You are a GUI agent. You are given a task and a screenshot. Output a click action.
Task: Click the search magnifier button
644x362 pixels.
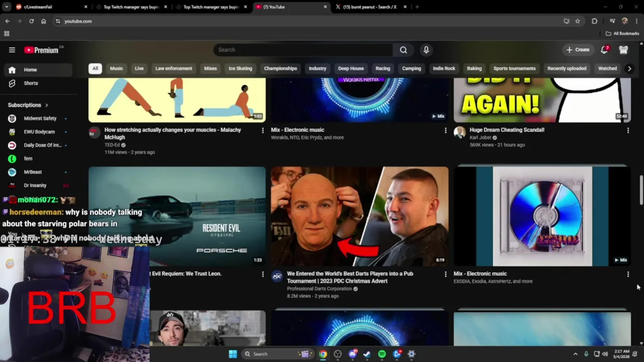tap(404, 50)
